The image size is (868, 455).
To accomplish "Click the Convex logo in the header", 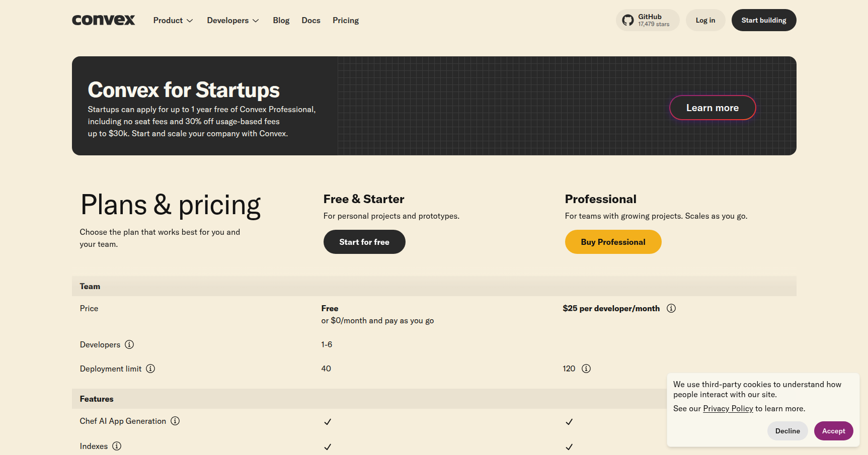I will coord(103,20).
